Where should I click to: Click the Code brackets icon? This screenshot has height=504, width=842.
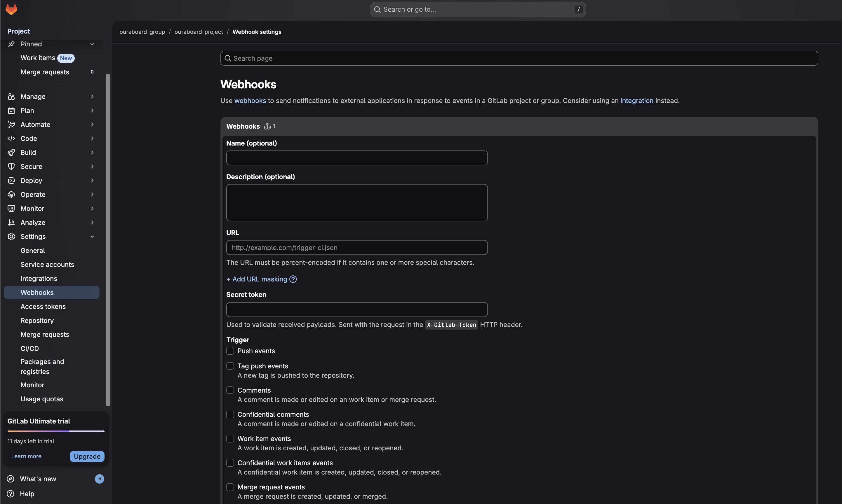tap(11, 138)
